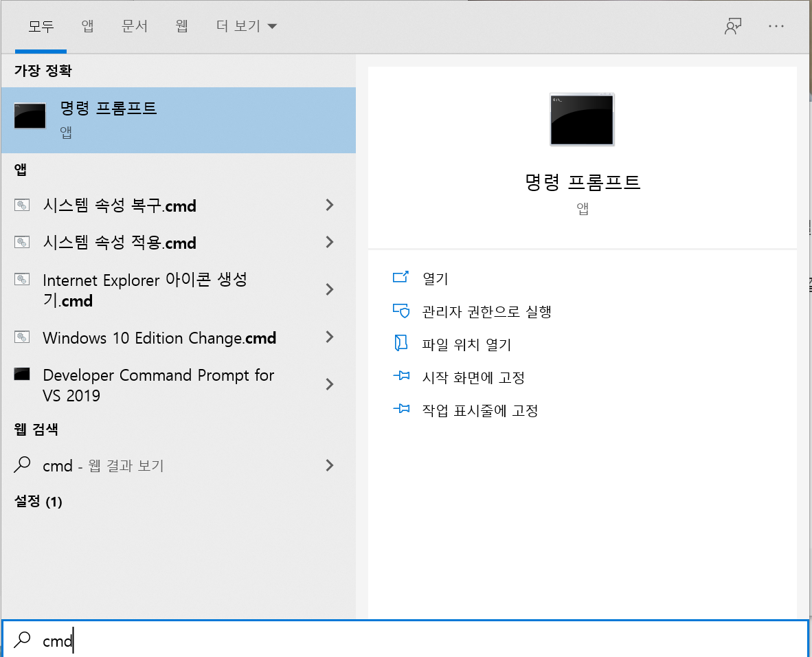Click the magnifier icon beside cmd web result
812x657 pixels.
coord(22,465)
